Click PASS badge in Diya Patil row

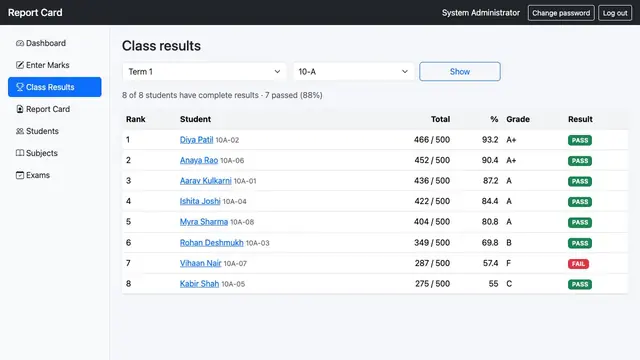(x=580, y=140)
